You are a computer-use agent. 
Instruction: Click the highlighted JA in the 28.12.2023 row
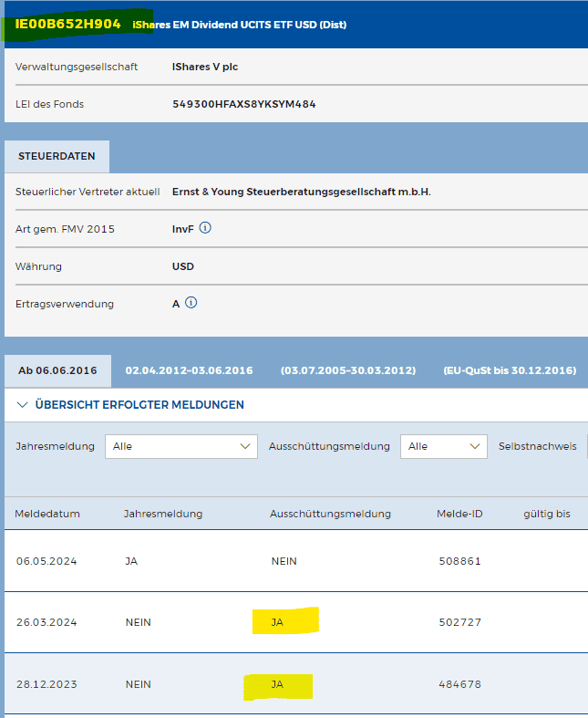278,684
